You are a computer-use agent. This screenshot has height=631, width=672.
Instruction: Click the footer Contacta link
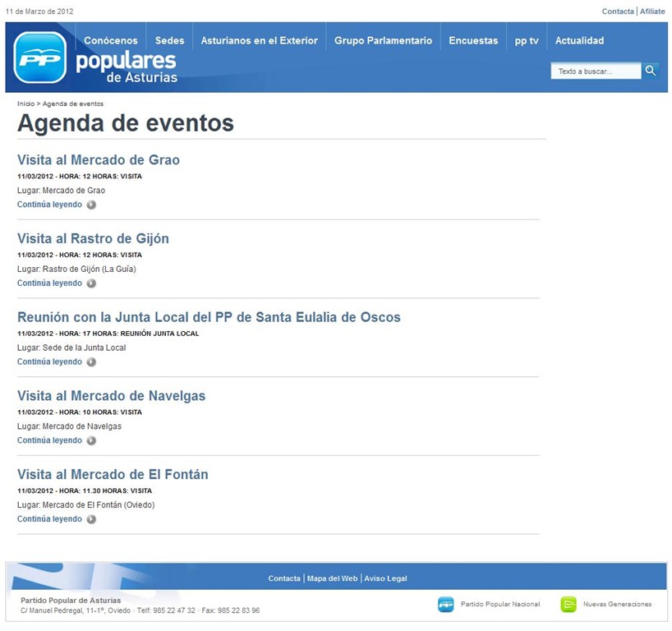point(284,578)
